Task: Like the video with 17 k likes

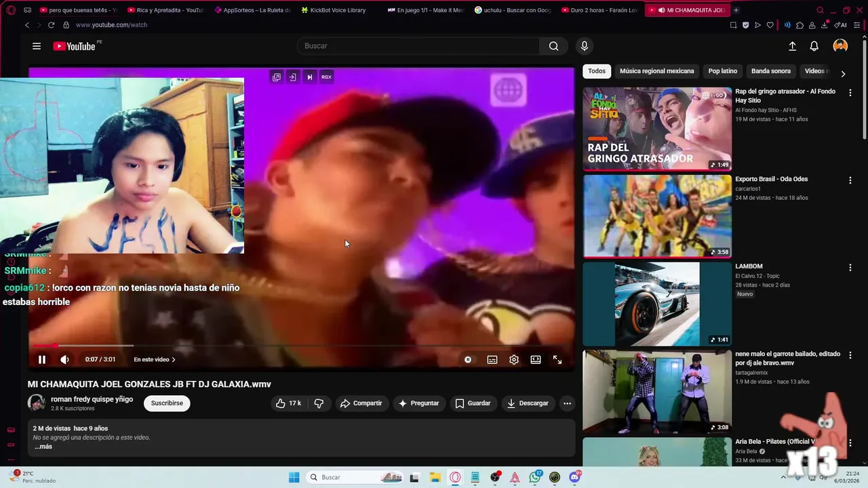Action: [288, 403]
